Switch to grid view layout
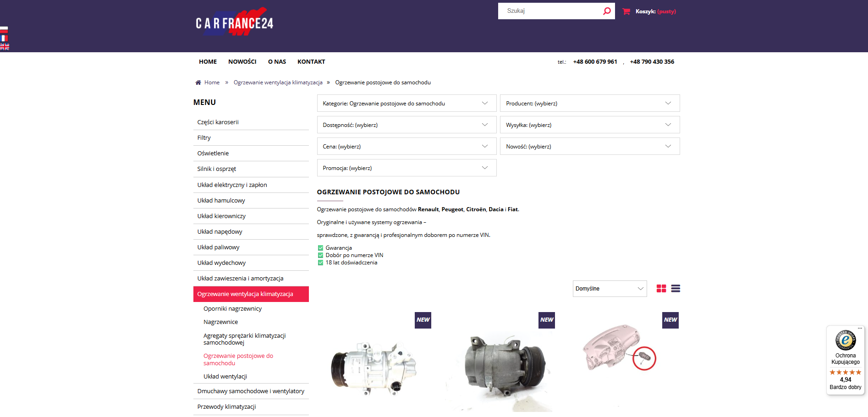 click(661, 289)
